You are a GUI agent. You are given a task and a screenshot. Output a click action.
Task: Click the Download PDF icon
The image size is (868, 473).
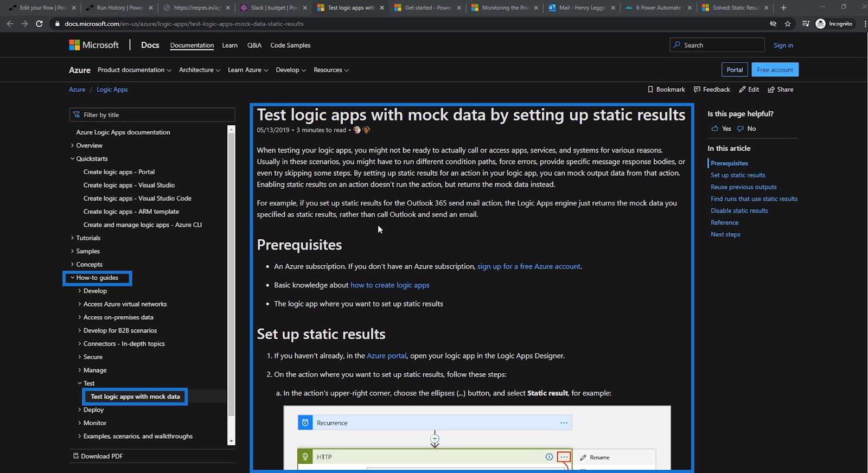click(76, 456)
